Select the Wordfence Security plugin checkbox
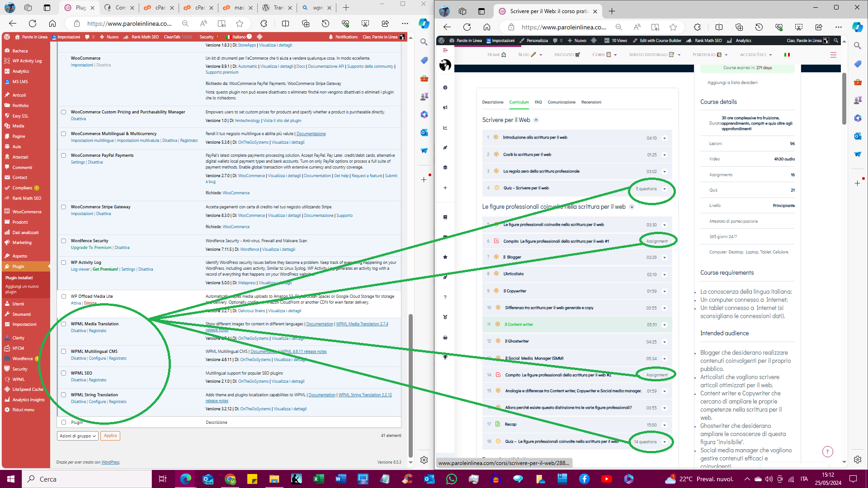The image size is (868, 488). pyautogui.click(x=64, y=241)
